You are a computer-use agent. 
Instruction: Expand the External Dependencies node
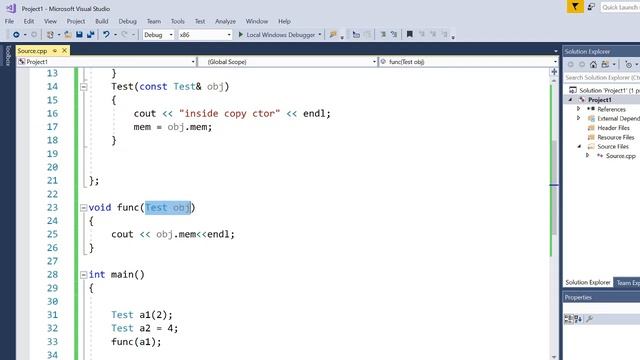click(578, 118)
